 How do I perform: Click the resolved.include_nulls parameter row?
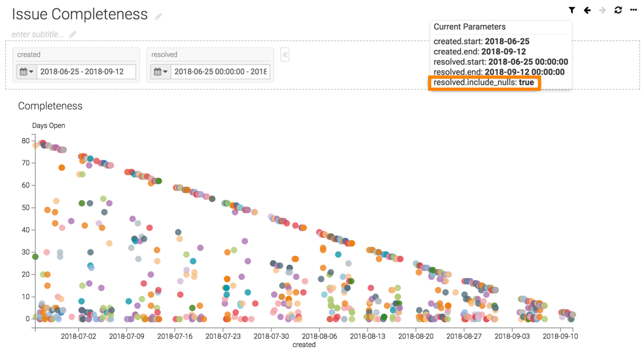tap(484, 82)
